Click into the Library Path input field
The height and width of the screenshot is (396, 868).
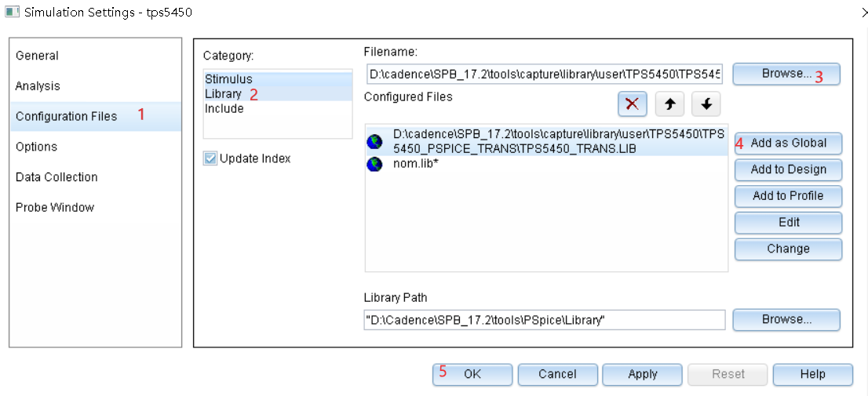(544, 320)
